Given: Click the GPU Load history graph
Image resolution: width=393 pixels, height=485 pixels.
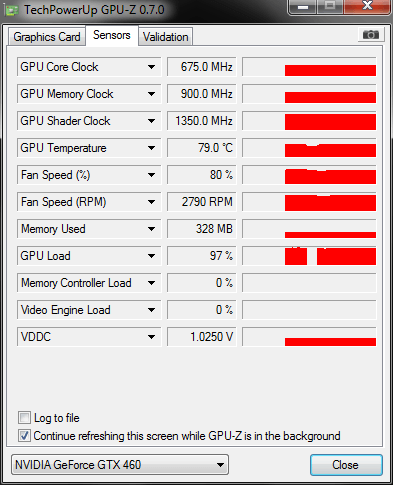Looking at the screenshot, I should (x=309, y=256).
